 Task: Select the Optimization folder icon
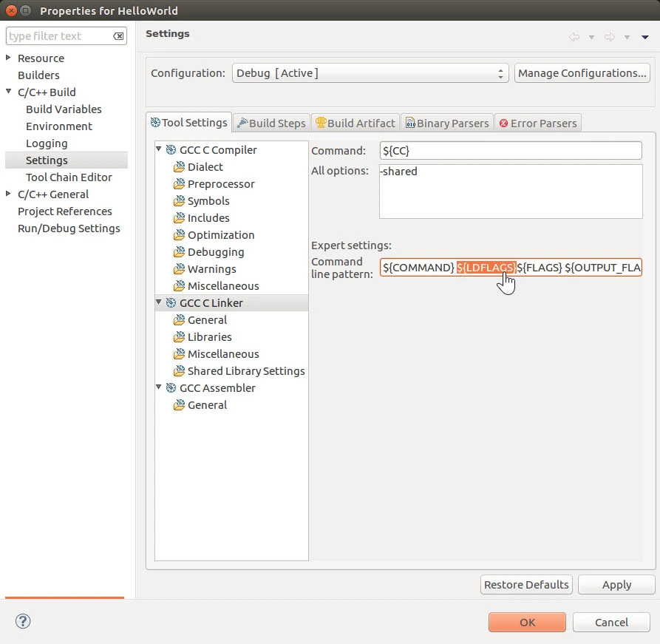(x=179, y=235)
